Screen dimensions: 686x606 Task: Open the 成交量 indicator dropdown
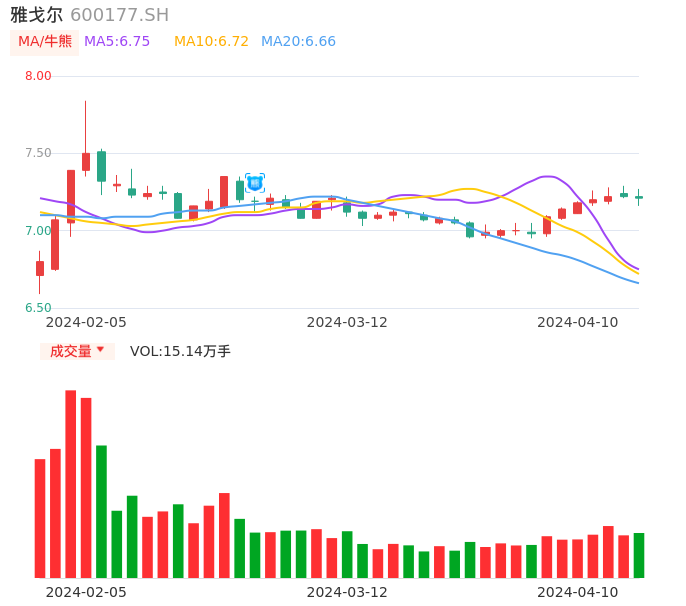(77, 351)
